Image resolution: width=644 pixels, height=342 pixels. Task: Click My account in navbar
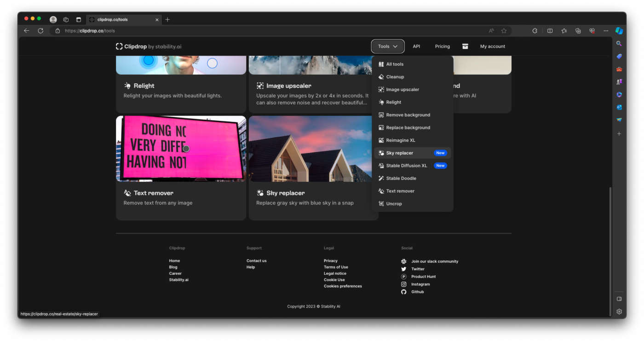pyautogui.click(x=492, y=46)
